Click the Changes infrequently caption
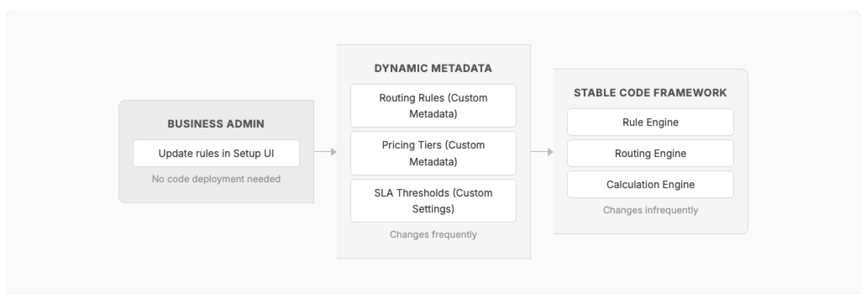Image resolution: width=868 pixels, height=301 pixels. [x=650, y=210]
